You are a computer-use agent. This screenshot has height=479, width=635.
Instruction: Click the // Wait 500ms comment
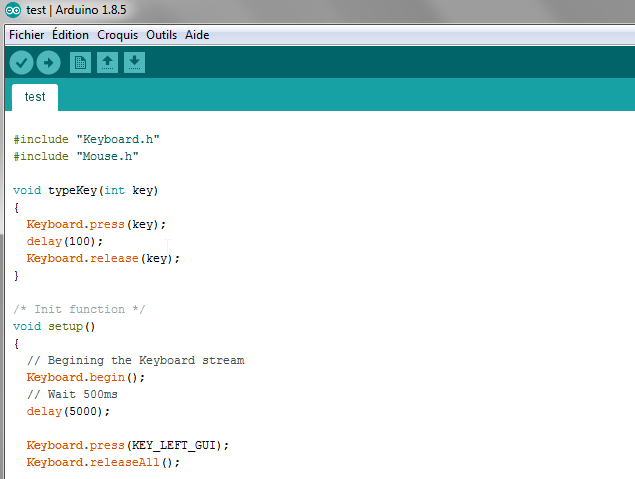click(x=72, y=395)
